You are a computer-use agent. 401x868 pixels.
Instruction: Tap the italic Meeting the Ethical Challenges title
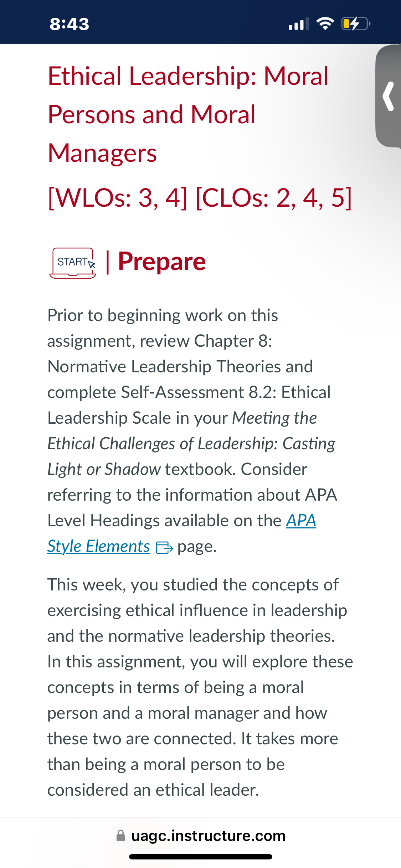tap(191, 444)
